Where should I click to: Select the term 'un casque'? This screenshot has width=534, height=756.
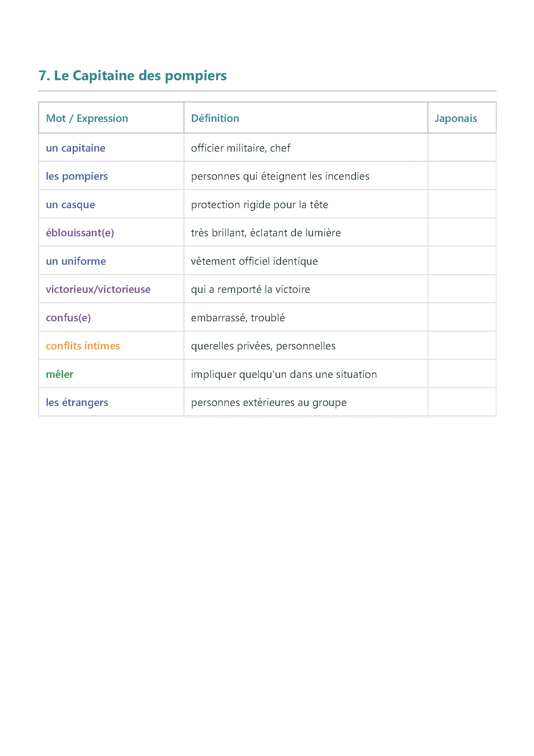tap(70, 205)
